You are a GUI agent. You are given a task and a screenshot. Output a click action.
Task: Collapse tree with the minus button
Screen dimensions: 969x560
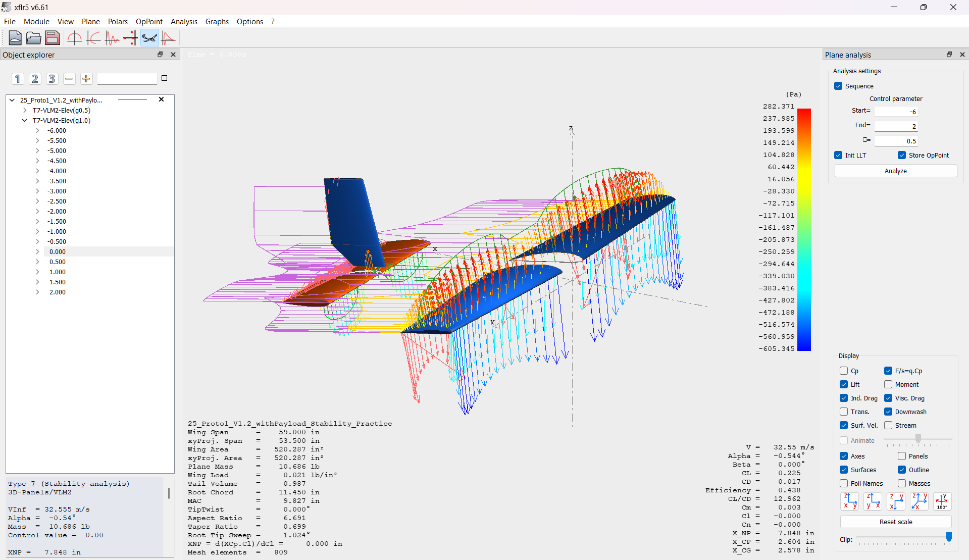69,79
